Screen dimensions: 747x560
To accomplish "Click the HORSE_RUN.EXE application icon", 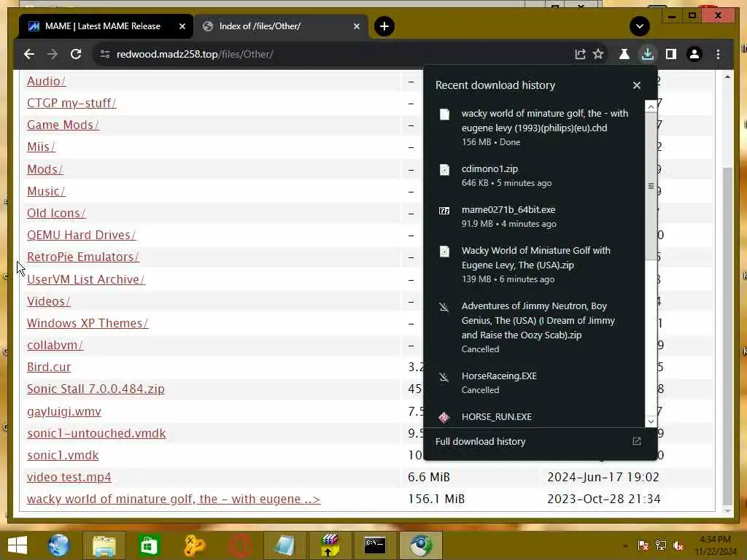I will [x=444, y=418].
